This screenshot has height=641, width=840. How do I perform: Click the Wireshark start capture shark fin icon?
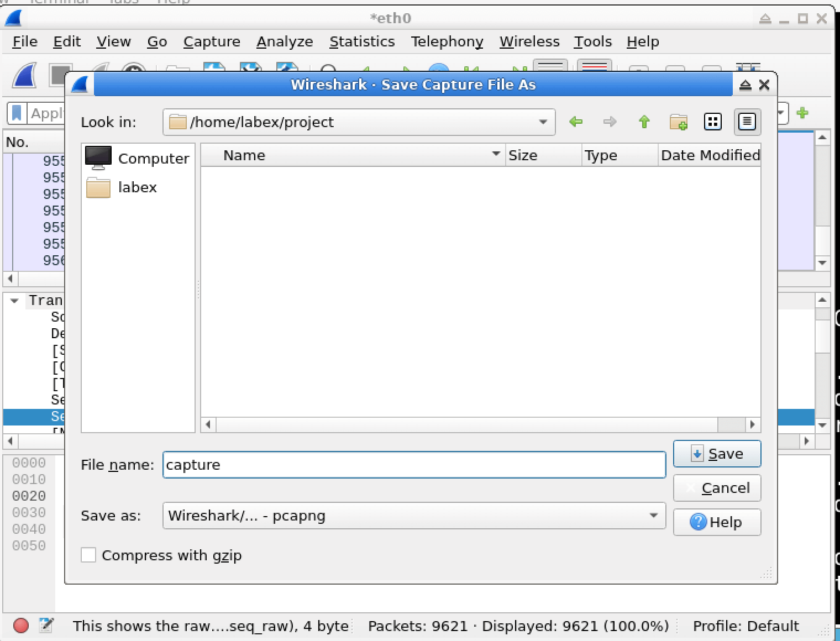(25, 75)
